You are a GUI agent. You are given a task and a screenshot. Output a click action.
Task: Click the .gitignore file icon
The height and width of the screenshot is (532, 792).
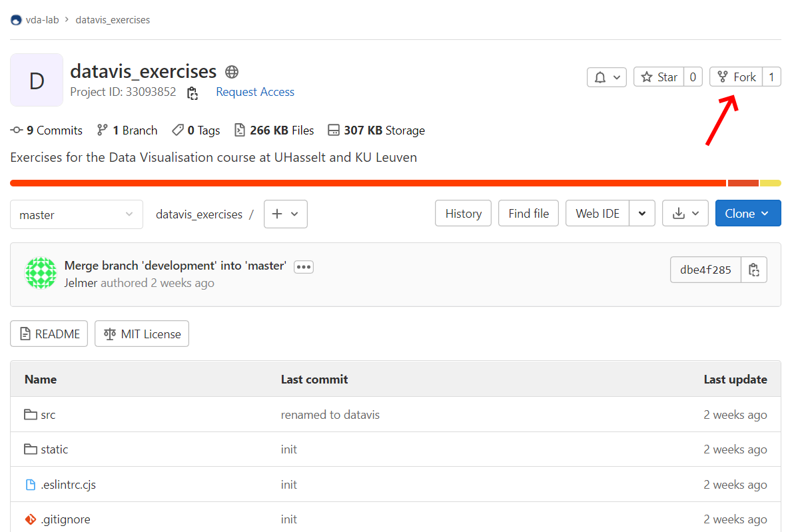tap(31, 519)
